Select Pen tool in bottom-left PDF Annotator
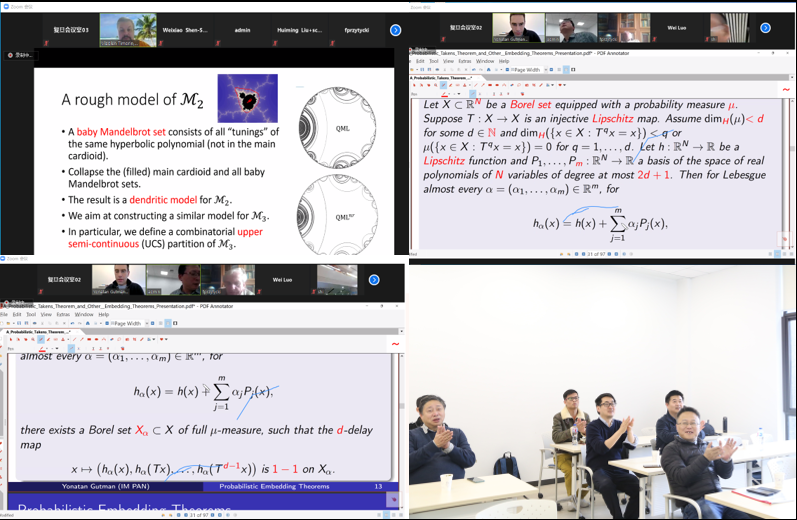 (x=41, y=339)
